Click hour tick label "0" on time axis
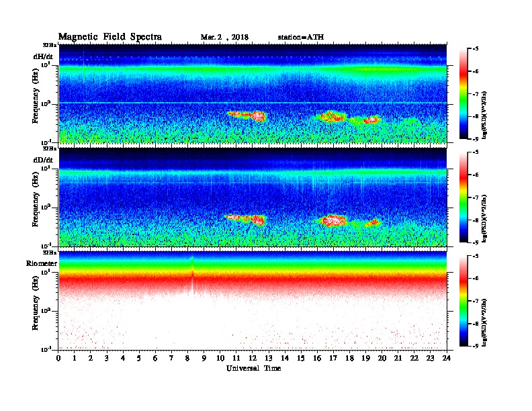The image size is (532, 411). tap(58, 359)
